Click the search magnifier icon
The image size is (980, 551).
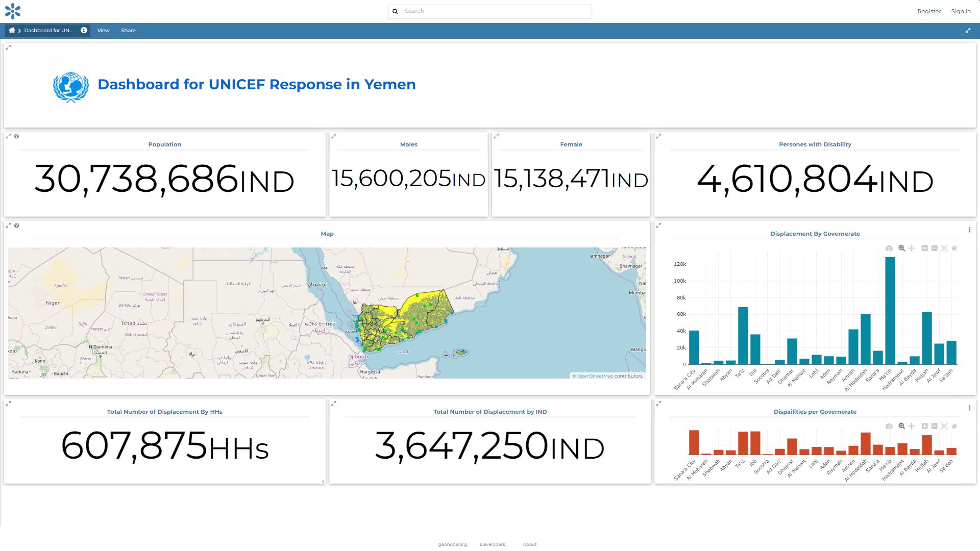click(x=395, y=11)
